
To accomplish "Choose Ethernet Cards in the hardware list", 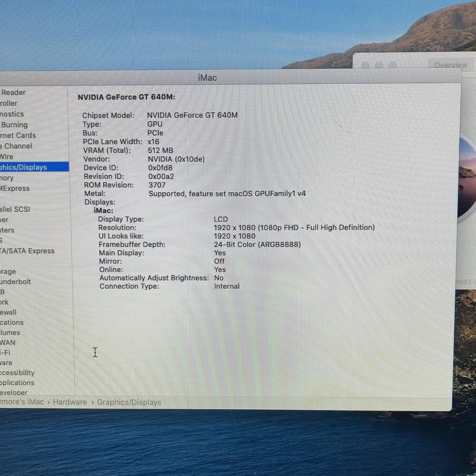I will [18, 135].
